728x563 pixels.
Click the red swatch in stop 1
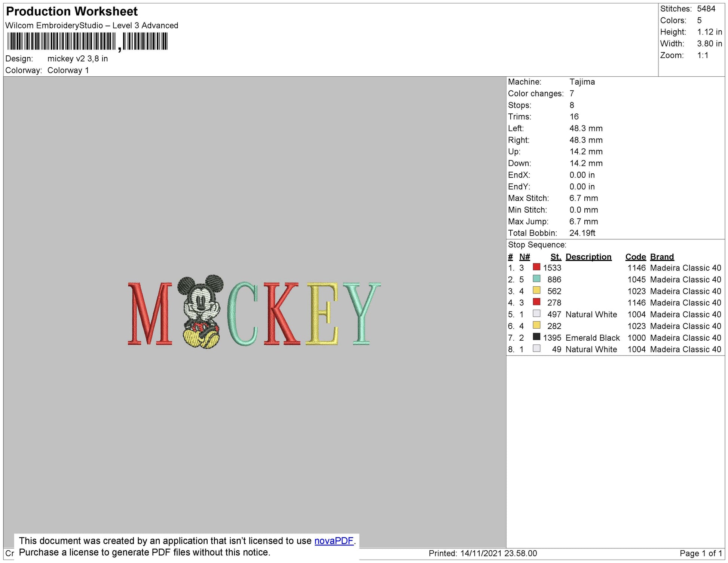coord(536,267)
